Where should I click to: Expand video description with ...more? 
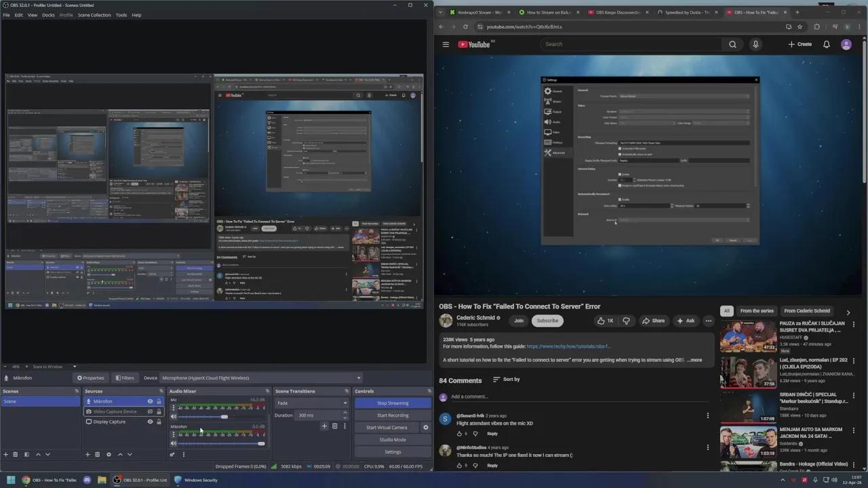pos(695,360)
